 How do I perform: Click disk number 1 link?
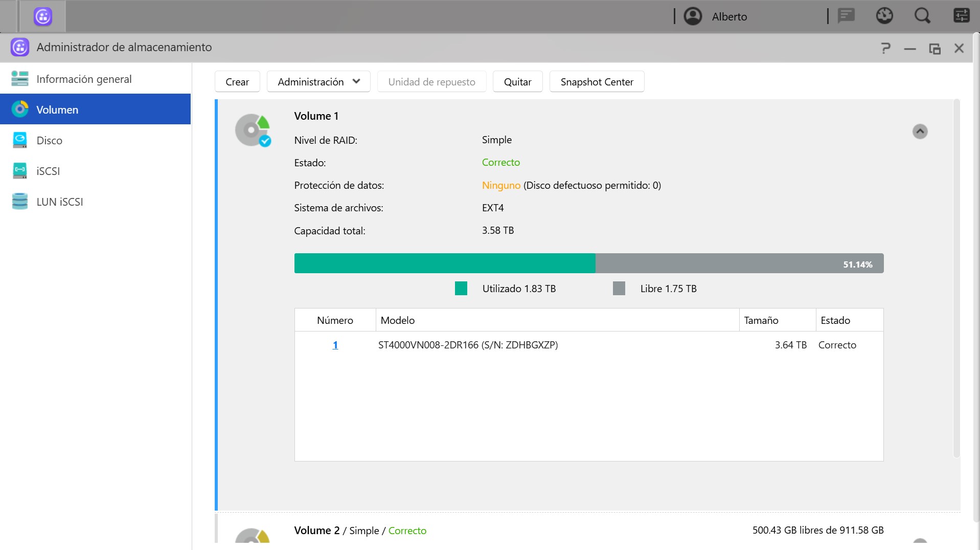pos(335,345)
